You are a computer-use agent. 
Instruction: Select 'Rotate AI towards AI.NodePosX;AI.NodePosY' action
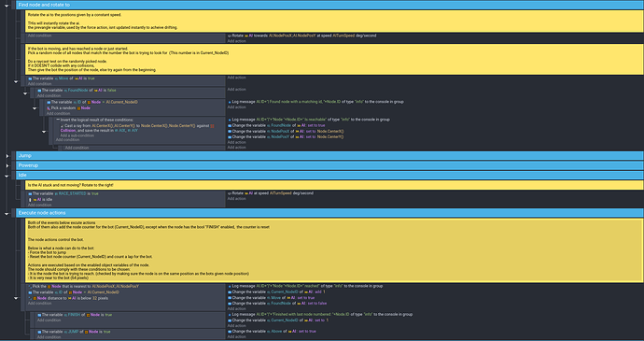pos(301,36)
